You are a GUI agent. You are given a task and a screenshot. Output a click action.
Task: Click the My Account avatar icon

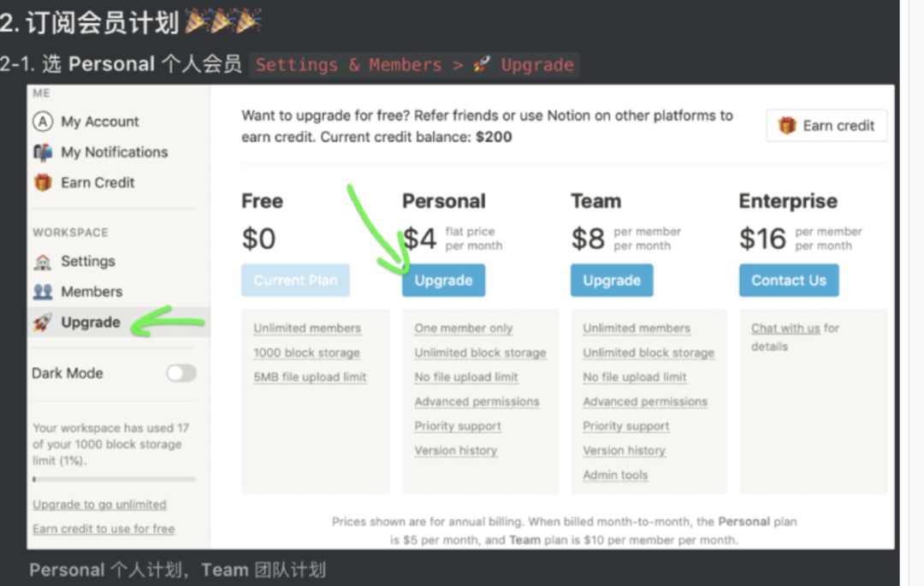click(43, 121)
